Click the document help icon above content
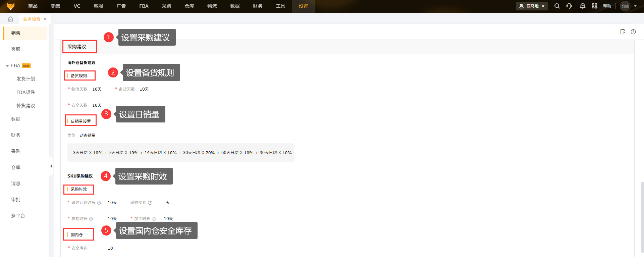This screenshot has width=644, height=257. [623, 32]
